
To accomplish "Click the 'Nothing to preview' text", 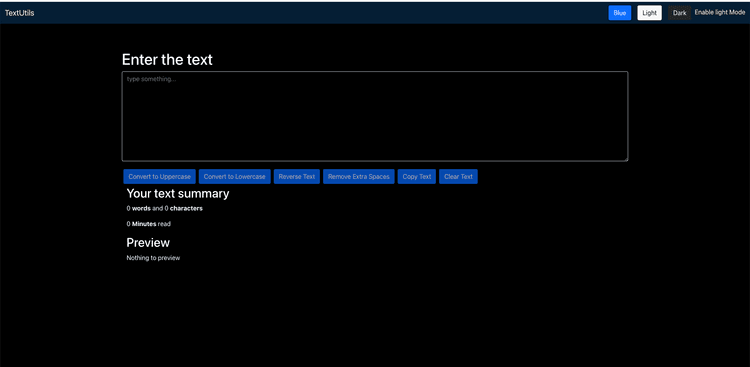I will tap(153, 258).
